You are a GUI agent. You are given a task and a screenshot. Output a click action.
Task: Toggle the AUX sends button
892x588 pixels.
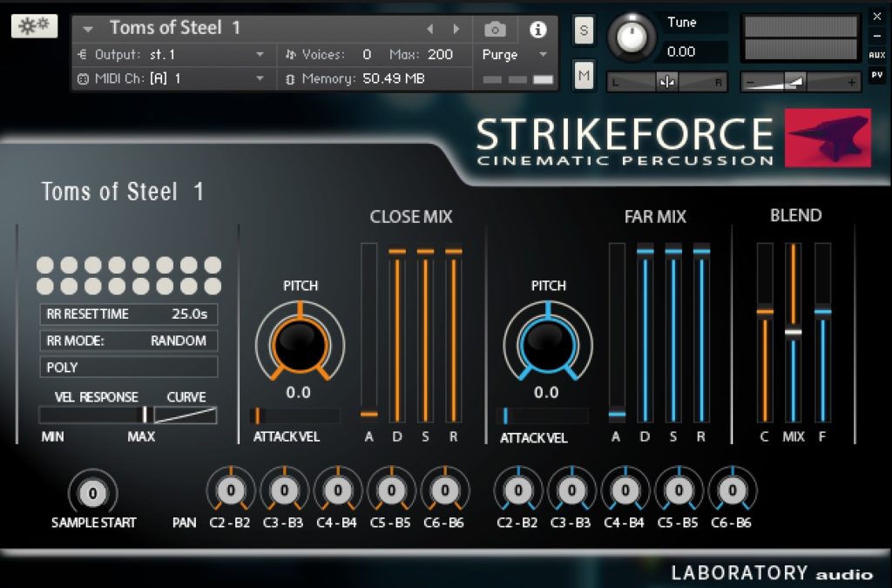(876, 55)
